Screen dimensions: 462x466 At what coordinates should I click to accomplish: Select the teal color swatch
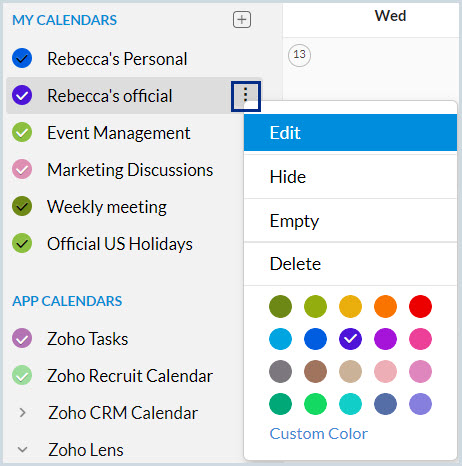click(350, 404)
